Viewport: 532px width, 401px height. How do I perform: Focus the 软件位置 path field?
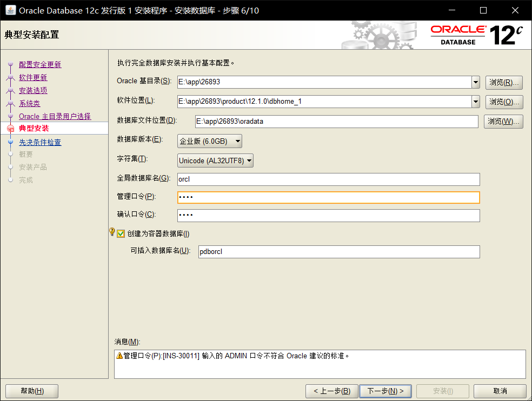(x=324, y=102)
